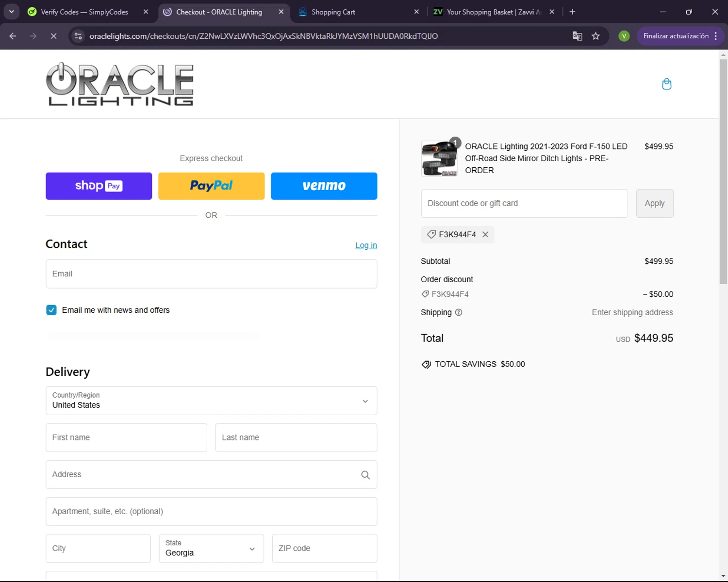Open the Country/Region dropdown
Viewport: 728px width, 582px height.
(x=211, y=401)
